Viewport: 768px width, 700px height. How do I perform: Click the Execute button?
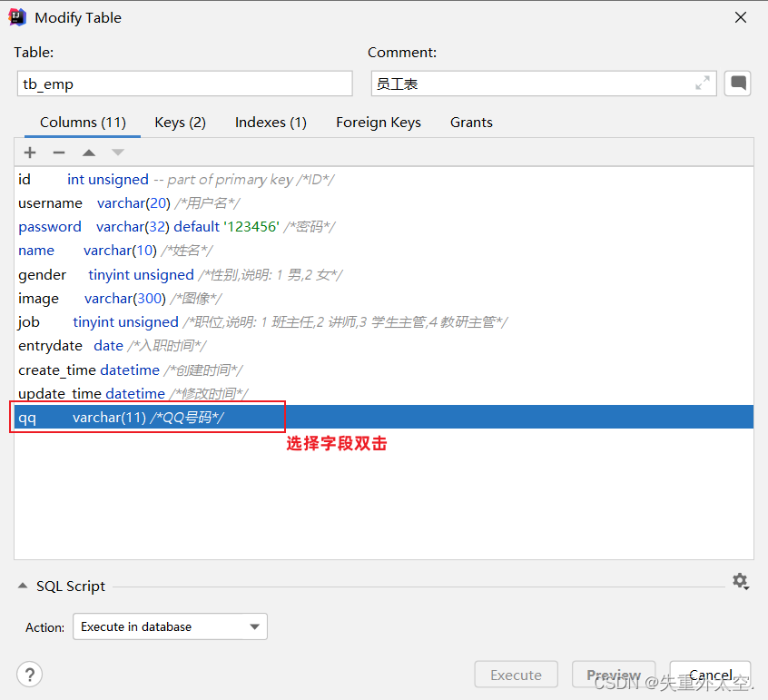click(517, 675)
